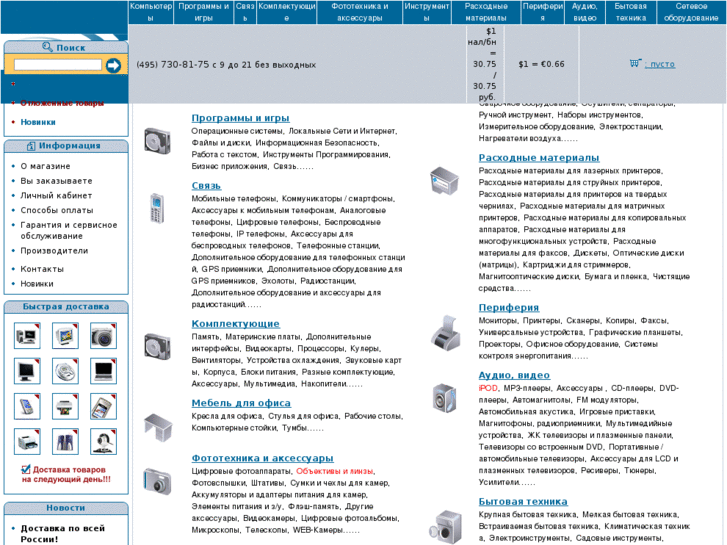
Task: Open the shopping cart icon
Action: point(635,63)
